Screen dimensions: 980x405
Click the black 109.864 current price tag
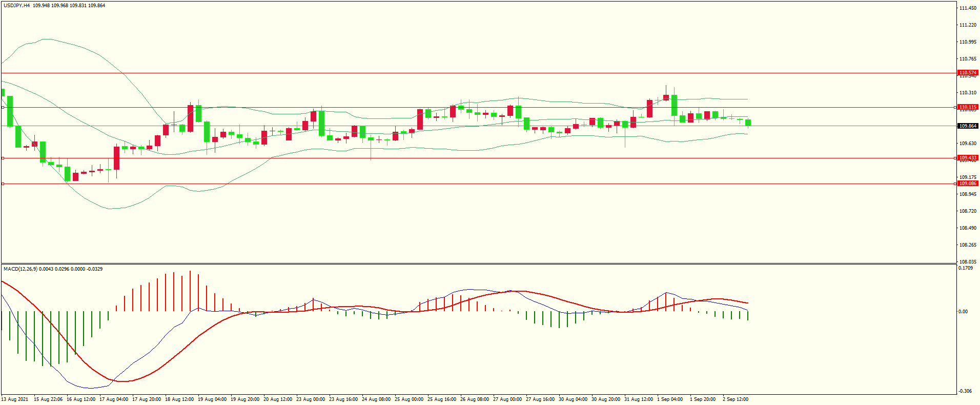(968, 126)
